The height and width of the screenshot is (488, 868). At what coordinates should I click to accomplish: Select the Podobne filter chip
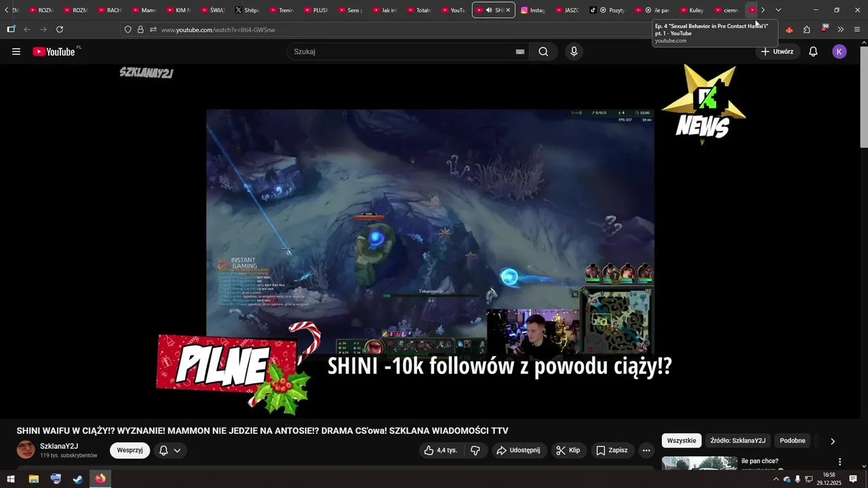pos(793,441)
